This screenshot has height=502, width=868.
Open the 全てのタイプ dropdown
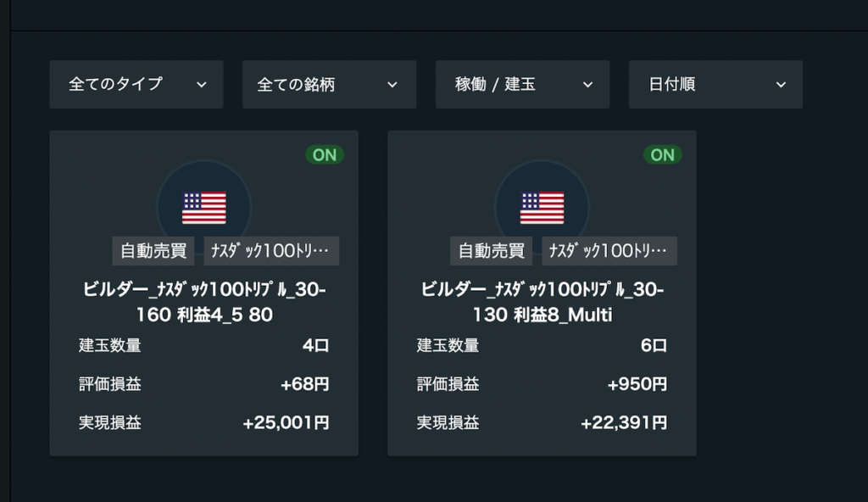[x=136, y=84]
